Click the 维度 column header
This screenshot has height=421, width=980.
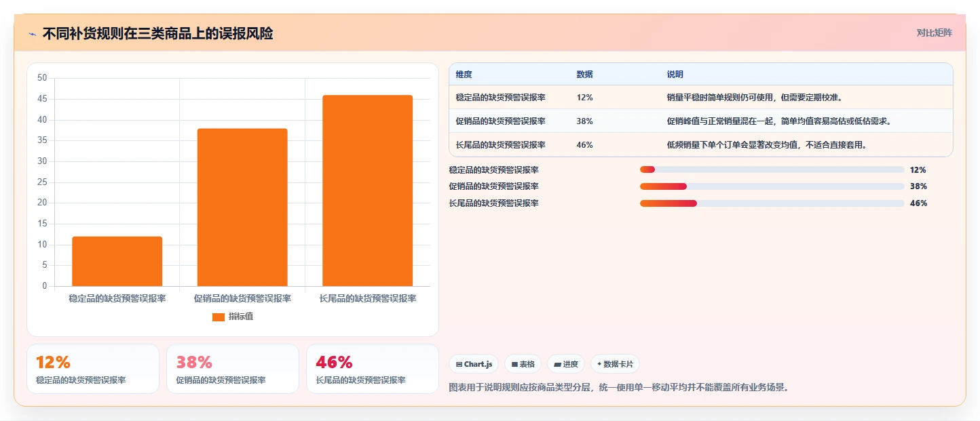coord(464,74)
